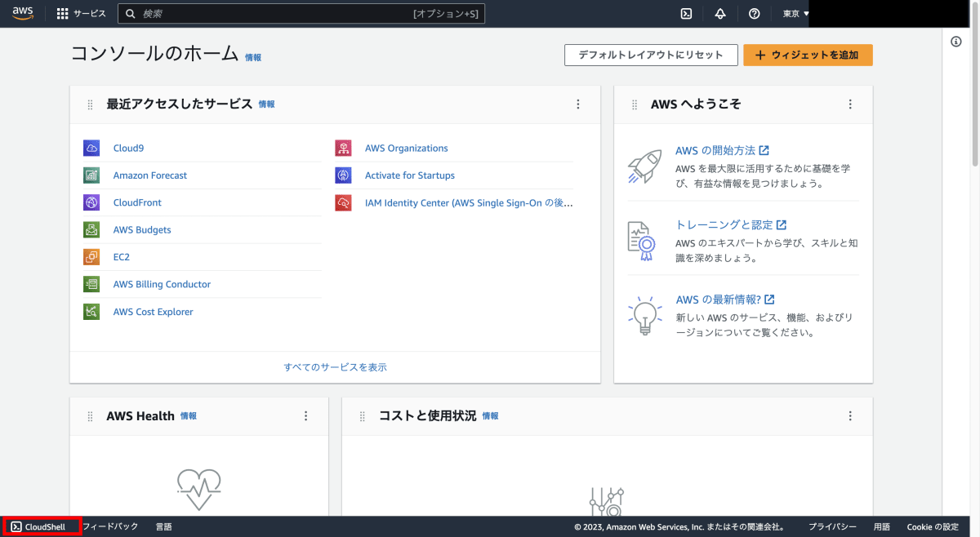
Task: Open the info panel icon on the right edge
Action: 956,42
